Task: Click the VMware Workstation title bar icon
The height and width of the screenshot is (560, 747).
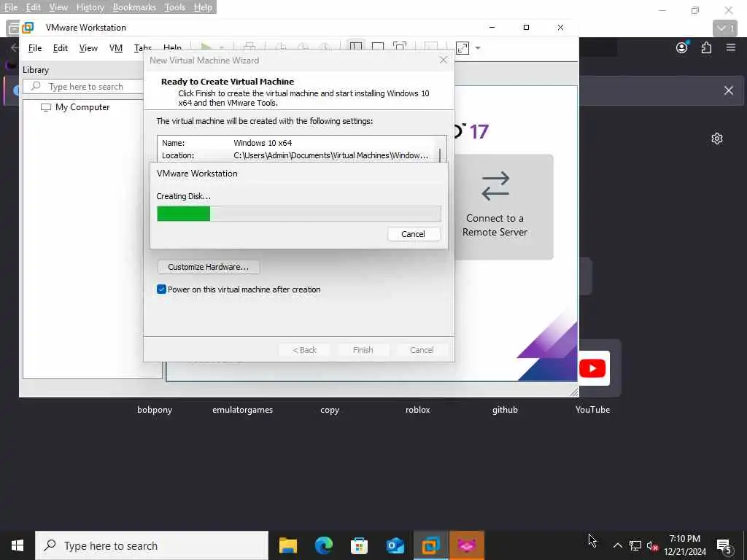Action: point(28,28)
